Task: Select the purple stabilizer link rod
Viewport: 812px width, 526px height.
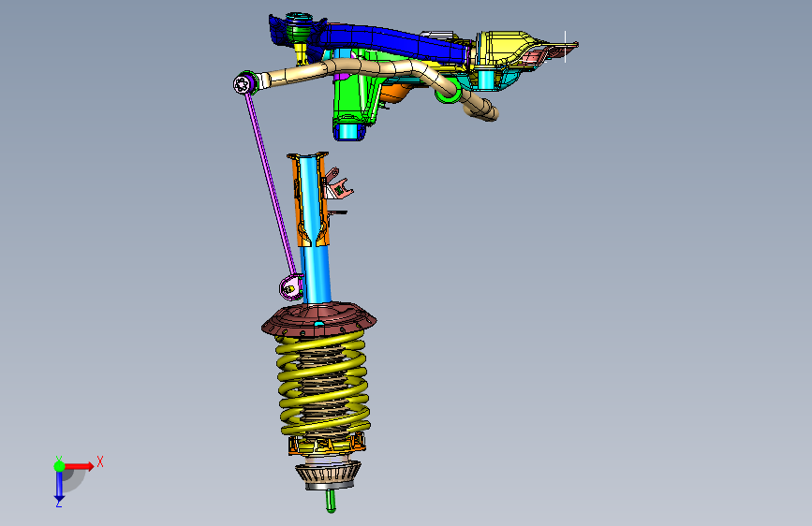Action: (271, 183)
